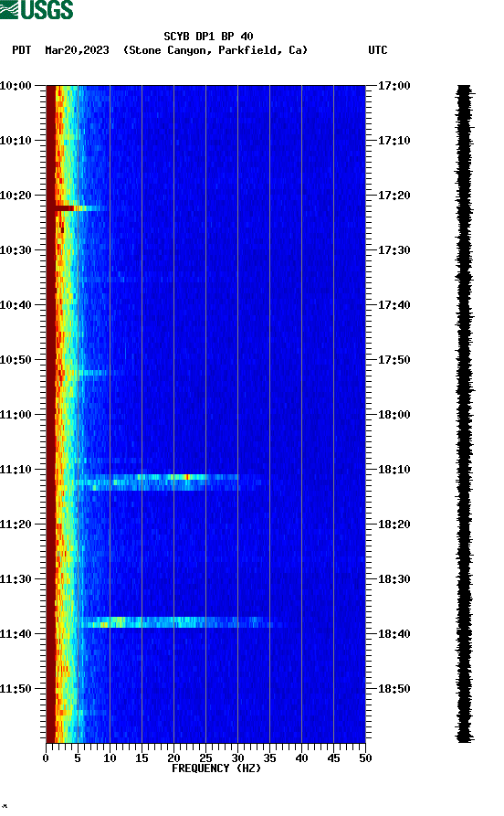
Task: Click the 10:00 PDT time label
Action: pos(16,85)
